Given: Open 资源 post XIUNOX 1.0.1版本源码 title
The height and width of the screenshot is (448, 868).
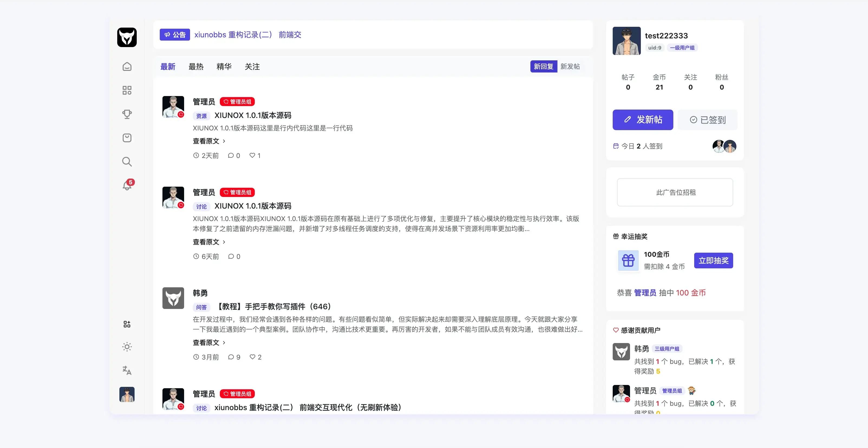Looking at the screenshot, I should point(253,116).
